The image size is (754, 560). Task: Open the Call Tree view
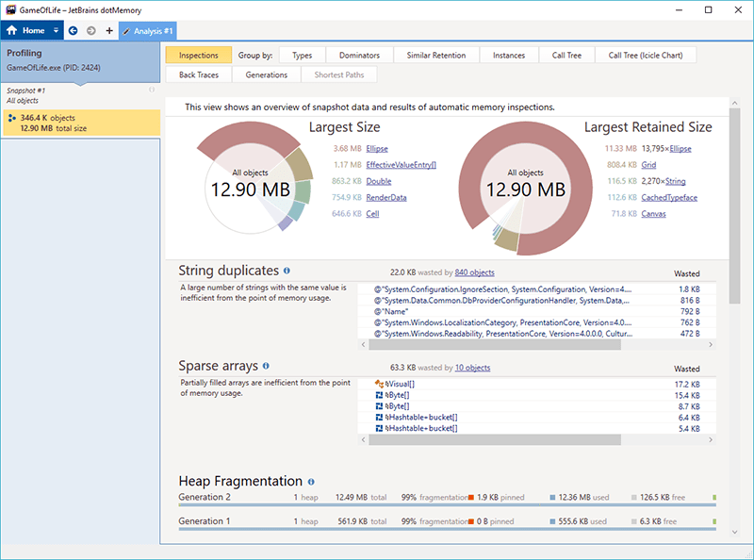(566, 56)
